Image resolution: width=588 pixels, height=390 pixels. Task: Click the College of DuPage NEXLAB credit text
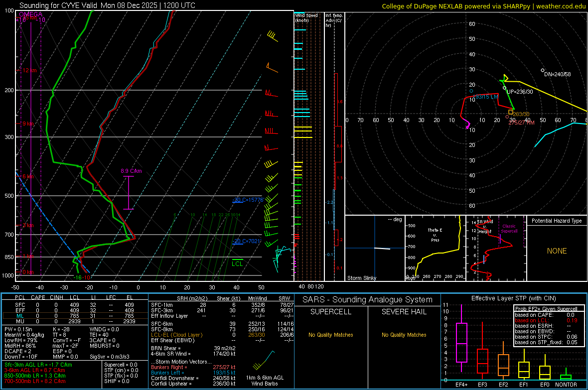483,6
